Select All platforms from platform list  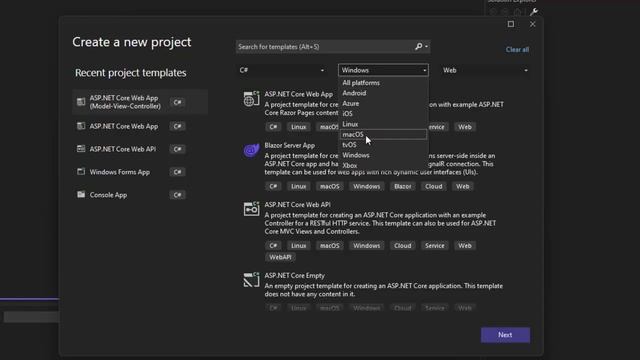pos(383,83)
